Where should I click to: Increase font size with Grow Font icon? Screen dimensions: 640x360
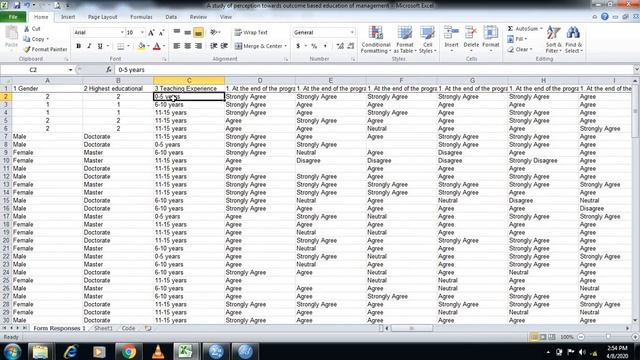151,33
